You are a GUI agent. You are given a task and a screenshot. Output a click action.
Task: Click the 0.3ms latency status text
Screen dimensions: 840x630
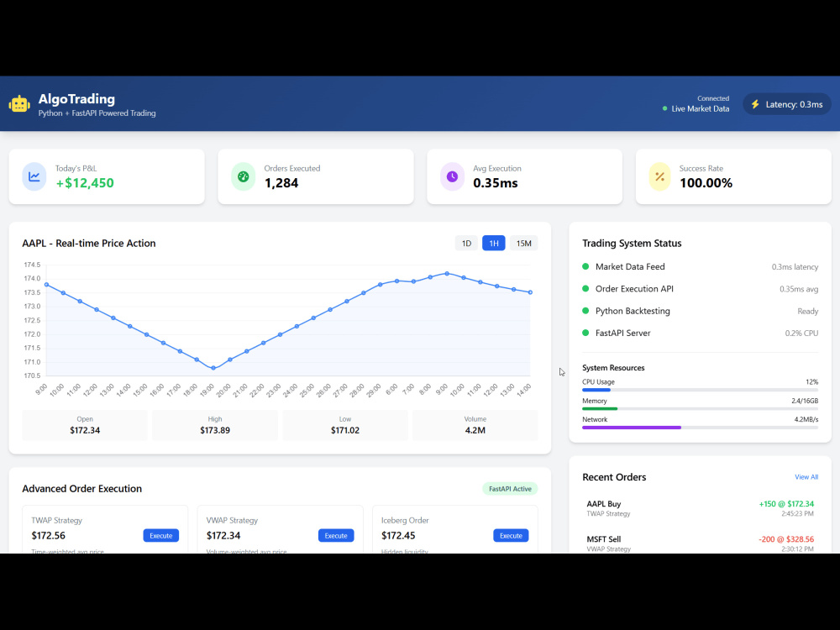795,267
